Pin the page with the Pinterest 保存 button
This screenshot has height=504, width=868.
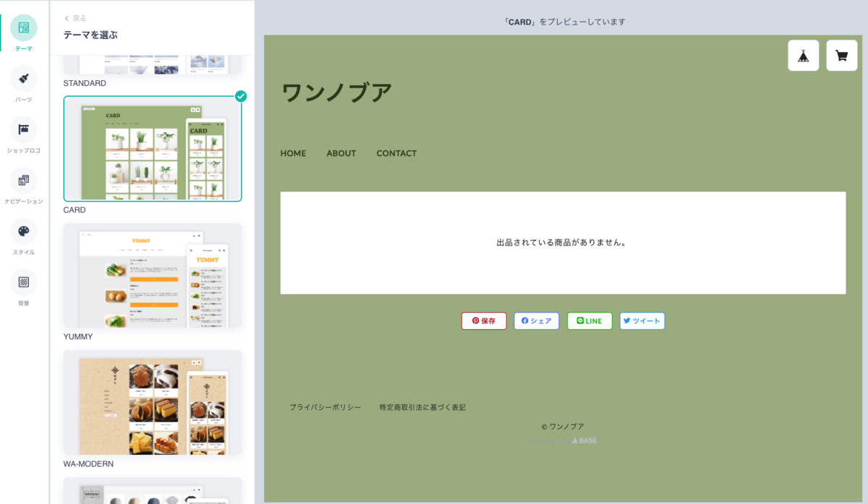(483, 320)
